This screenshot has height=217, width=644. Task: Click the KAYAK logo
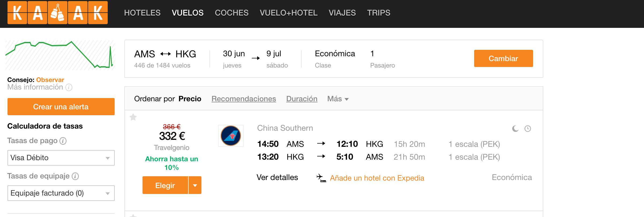point(57,13)
